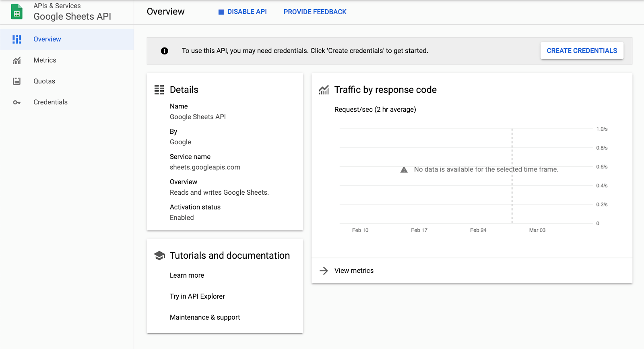Viewport: 644px width, 349px height.
Task: Select Quotas in the left navigation
Action: click(44, 81)
